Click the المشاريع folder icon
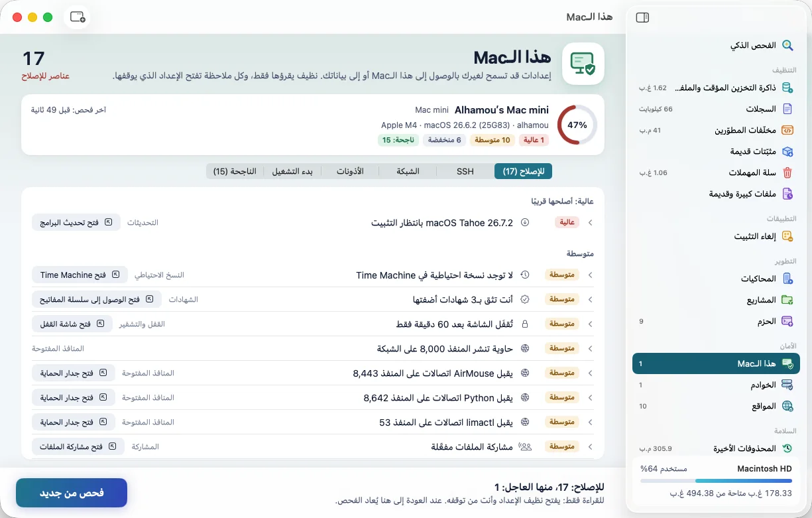The height and width of the screenshot is (518, 812). click(x=787, y=300)
